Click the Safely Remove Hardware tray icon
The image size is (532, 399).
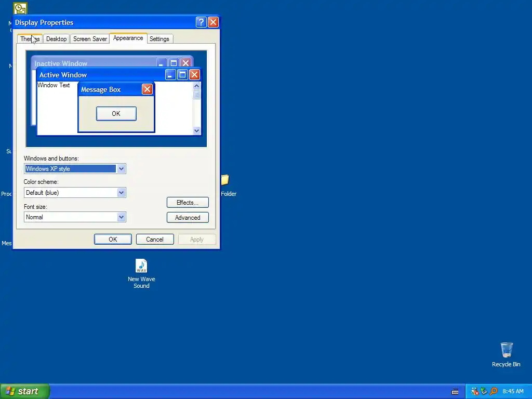[x=484, y=391]
